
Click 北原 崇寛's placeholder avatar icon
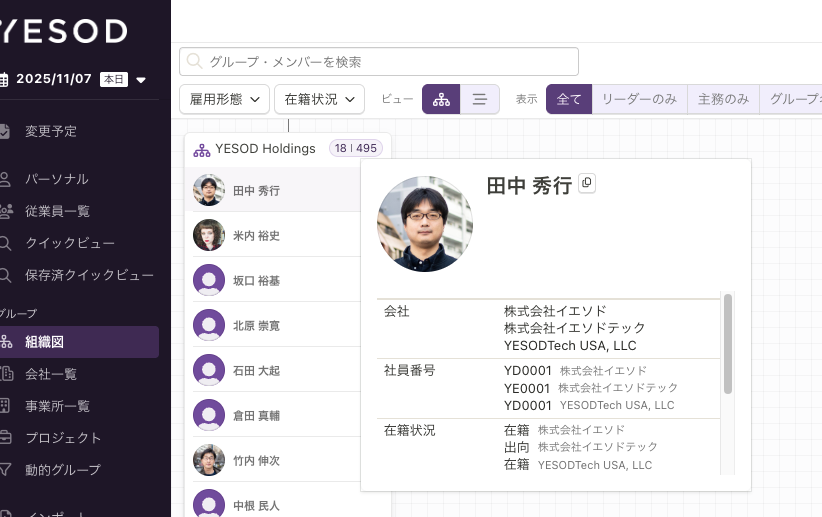pyautogui.click(x=209, y=325)
